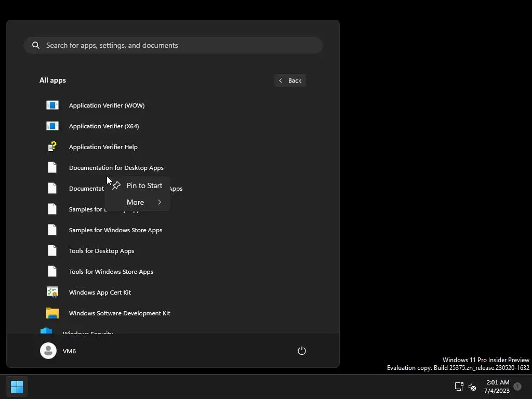Click the muted volume icon in the tray
This screenshot has width=532, height=399.
click(472, 387)
